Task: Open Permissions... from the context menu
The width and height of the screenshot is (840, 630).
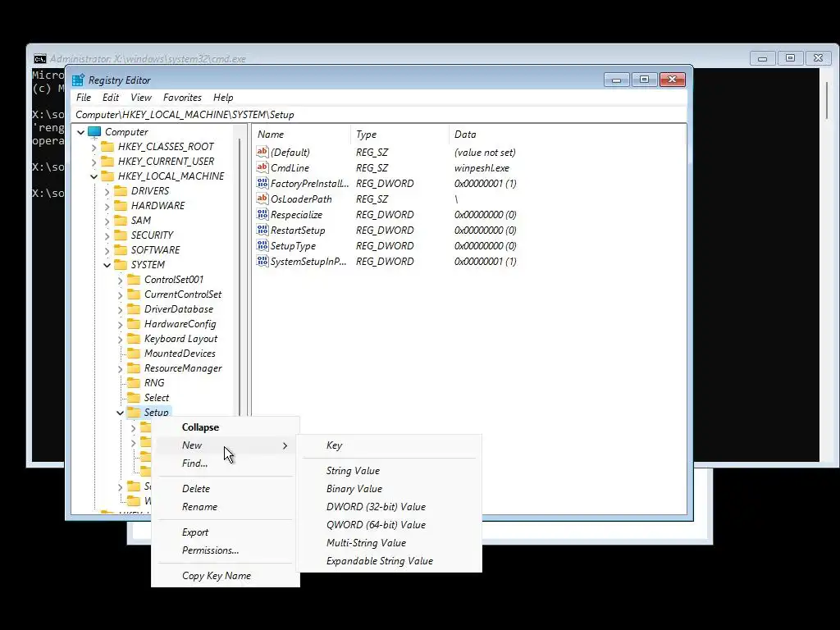Action: [225, 550]
